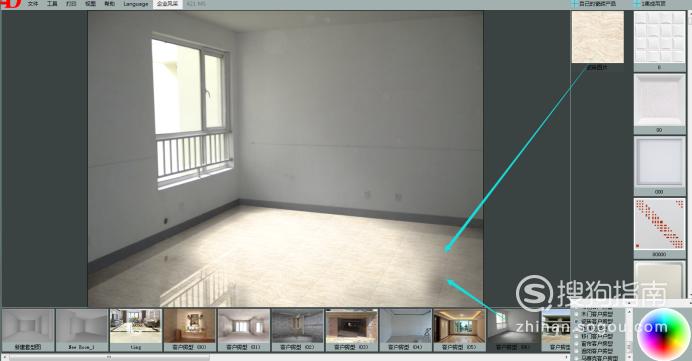Viewport: 692px width, 361px height.
Task: Open the 工具 (Tools) menu
Action: pyautogui.click(x=52, y=4)
